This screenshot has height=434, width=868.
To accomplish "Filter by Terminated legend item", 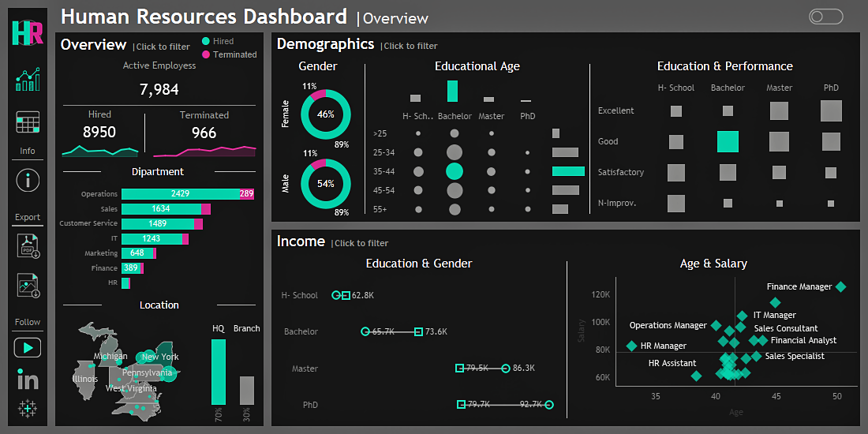I will click(x=229, y=54).
